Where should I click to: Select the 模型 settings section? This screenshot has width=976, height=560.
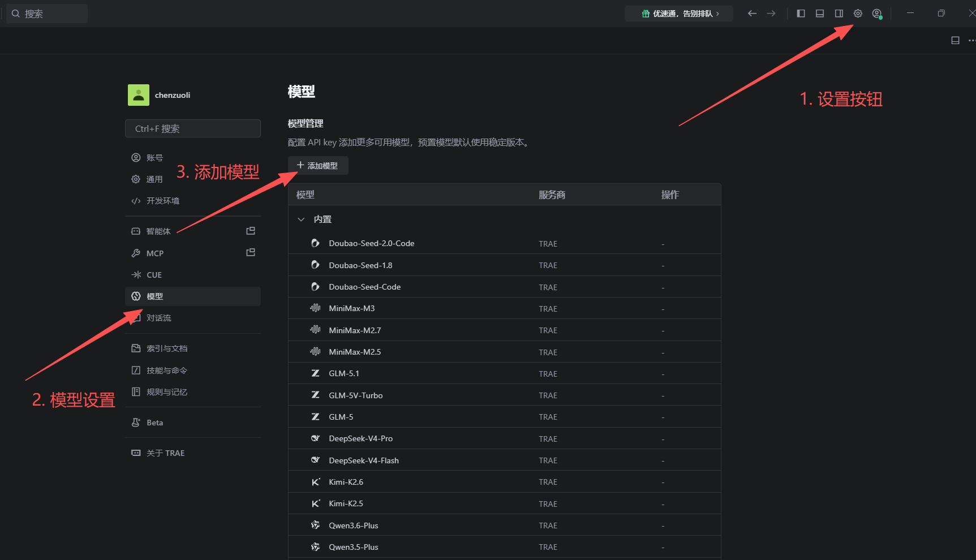[x=193, y=296]
